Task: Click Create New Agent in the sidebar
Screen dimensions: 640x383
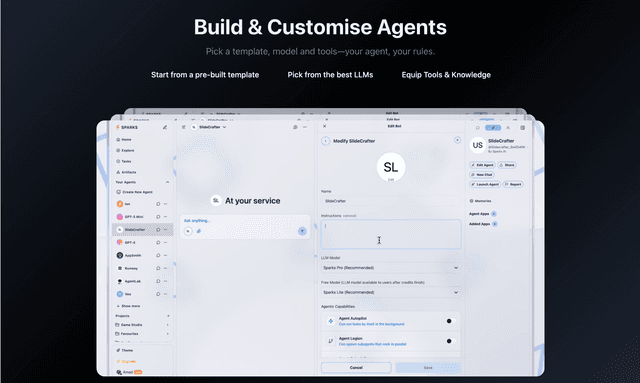Action: click(134, 192)
